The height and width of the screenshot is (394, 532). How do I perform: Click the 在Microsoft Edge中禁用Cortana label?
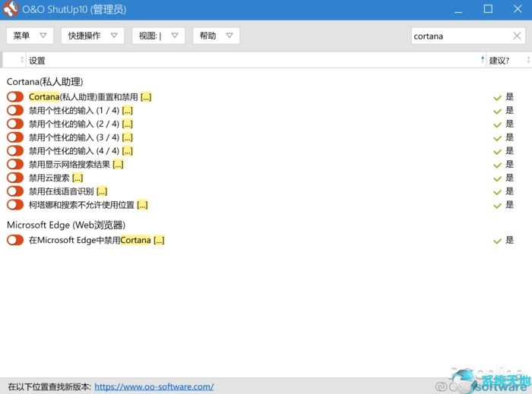tap(90, 241)
